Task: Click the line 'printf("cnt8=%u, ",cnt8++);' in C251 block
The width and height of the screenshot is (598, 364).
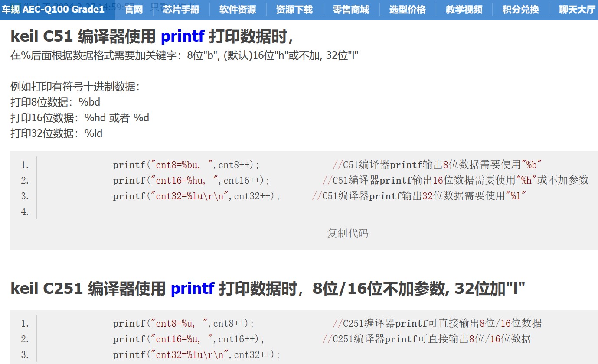Action: coord(183,323)
